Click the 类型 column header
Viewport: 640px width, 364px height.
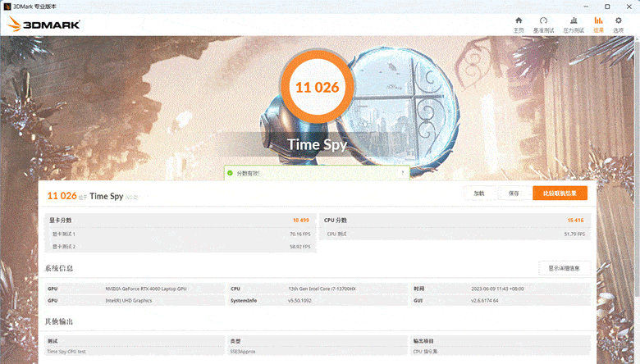click(x=235, y=341)
